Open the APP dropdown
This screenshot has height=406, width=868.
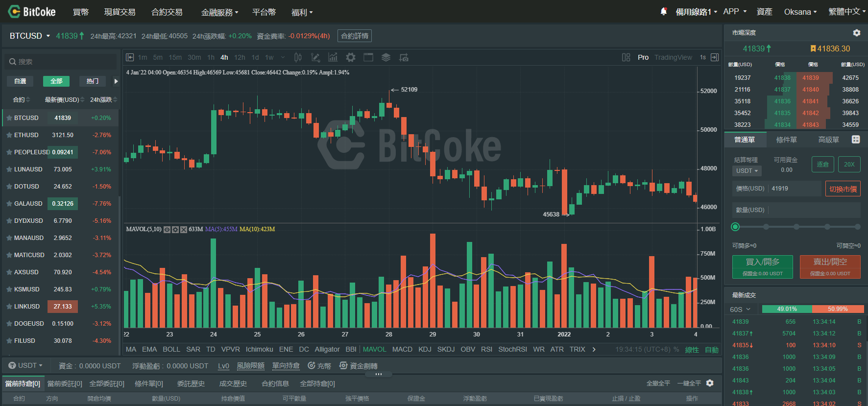click(x=735, y=11)
